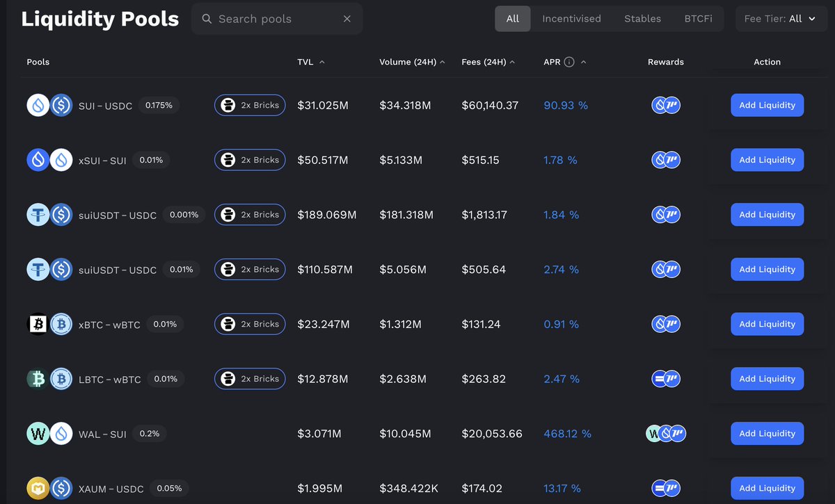Open the Fee Tier dropdown
835x504 pixels.
click(x=779, y=19)
